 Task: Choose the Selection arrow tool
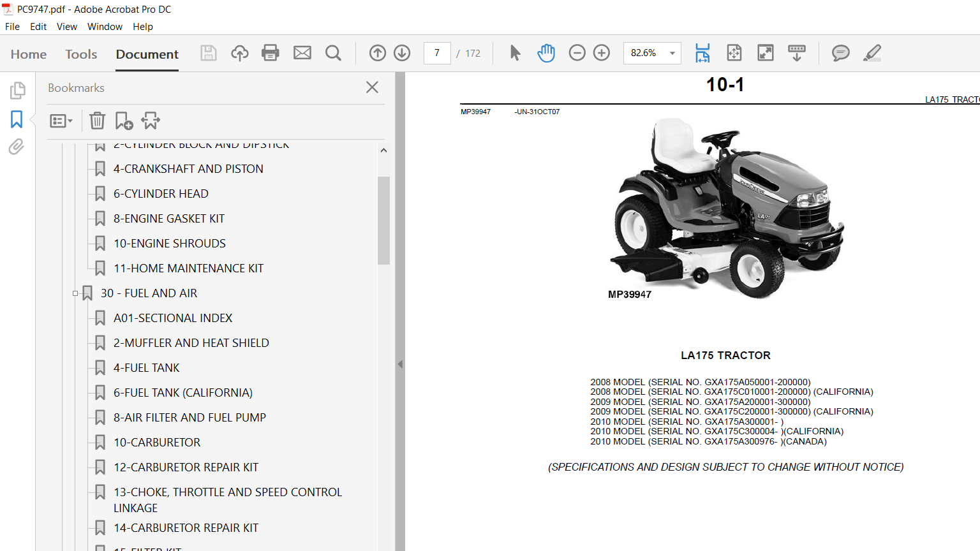(516, 53)
